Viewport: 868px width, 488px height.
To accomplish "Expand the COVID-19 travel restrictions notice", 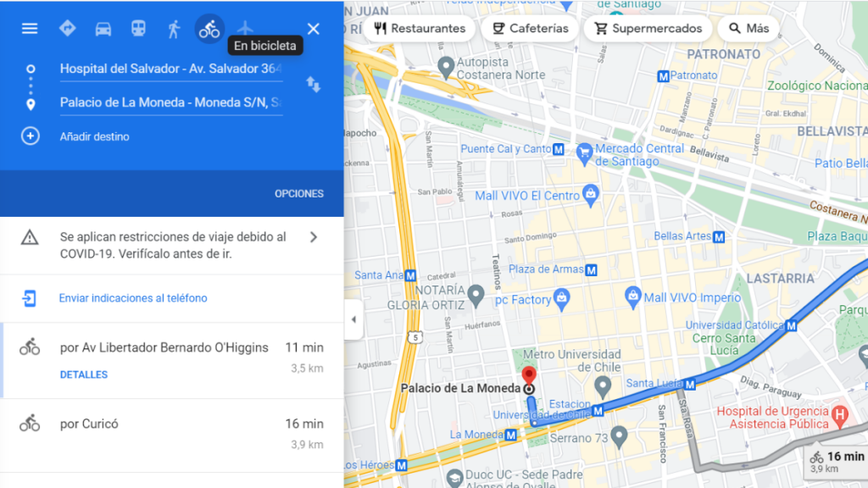I will click(x=171, y=245).
